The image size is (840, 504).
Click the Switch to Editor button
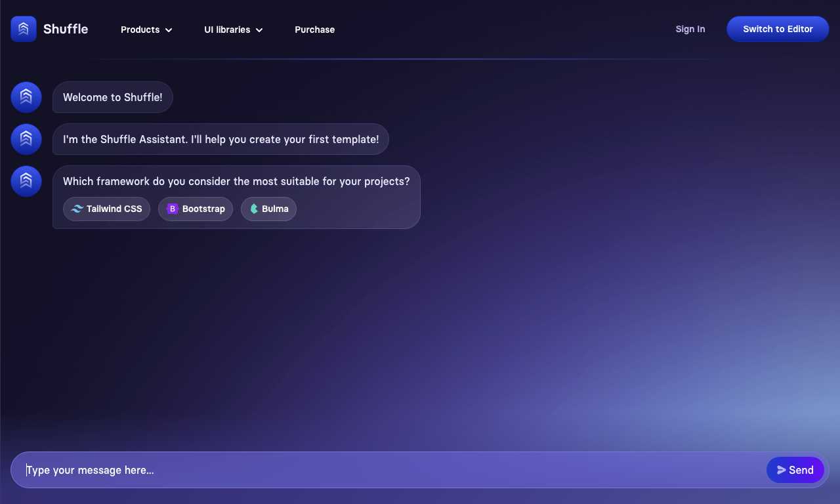tap(778, 29)
